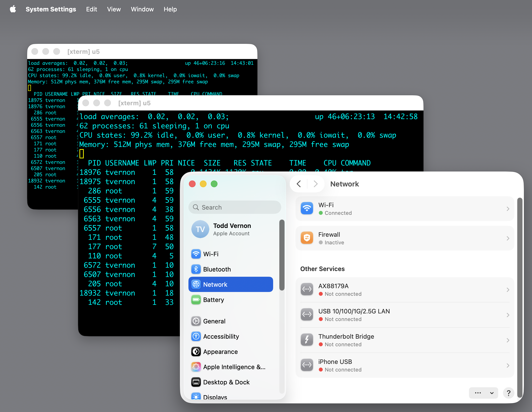Click the Battery sidebar icon
This screenshot has height=412, width=532.
click(196, 300)
